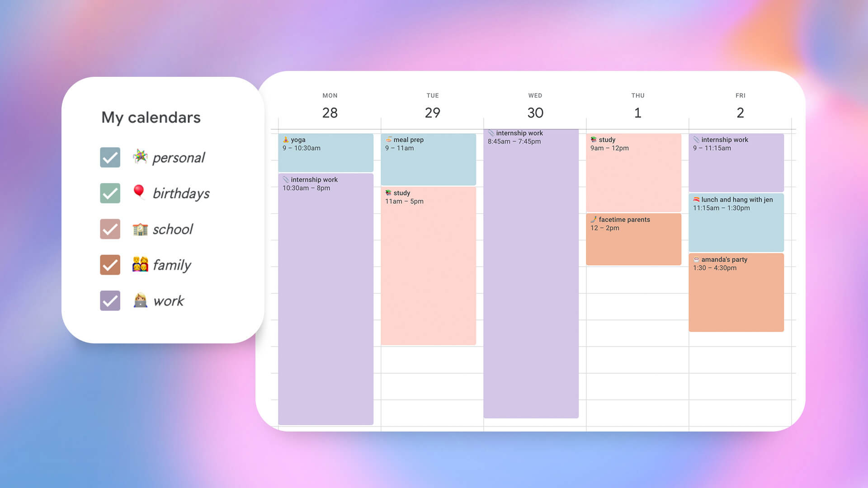
Task: Click the personal calendar color swatch
Action: 109,157
